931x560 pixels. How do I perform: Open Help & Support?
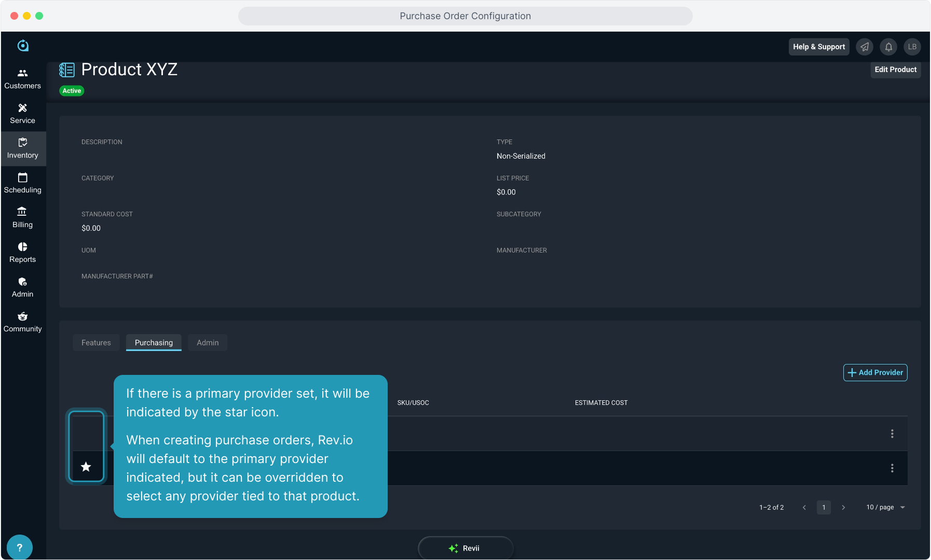pyautogui.click(x=818, y=47)
